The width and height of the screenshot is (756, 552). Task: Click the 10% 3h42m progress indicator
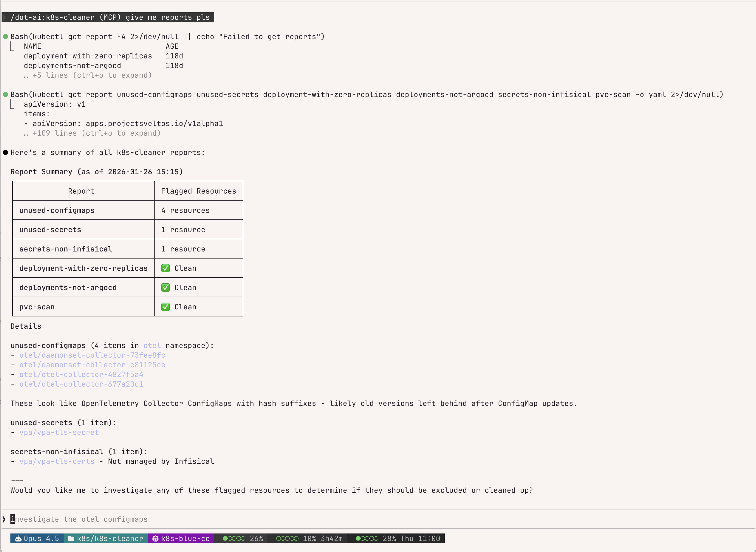309,538
